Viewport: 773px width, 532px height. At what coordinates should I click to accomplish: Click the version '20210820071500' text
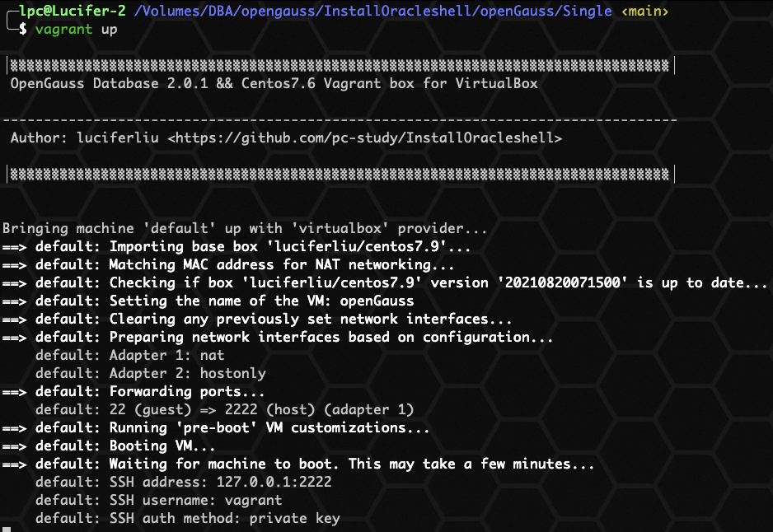[563, 282]
